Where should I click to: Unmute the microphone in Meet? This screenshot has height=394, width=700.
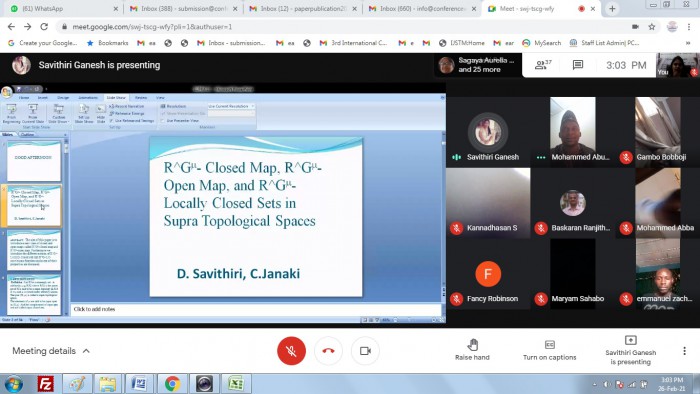point(291,351)
